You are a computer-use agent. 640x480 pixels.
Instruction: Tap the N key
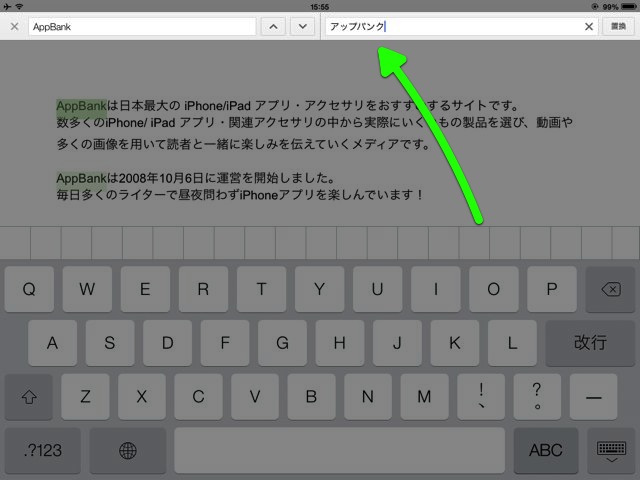(x=368, y=397)
